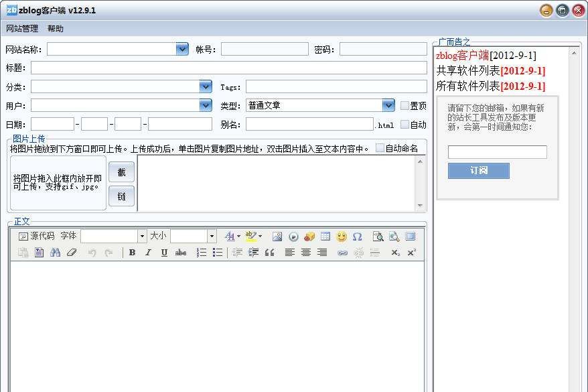This screenshot has width=588, height=392.
Task: Click the 订阅 subscribe button
Action: click(x=477, y=171)
